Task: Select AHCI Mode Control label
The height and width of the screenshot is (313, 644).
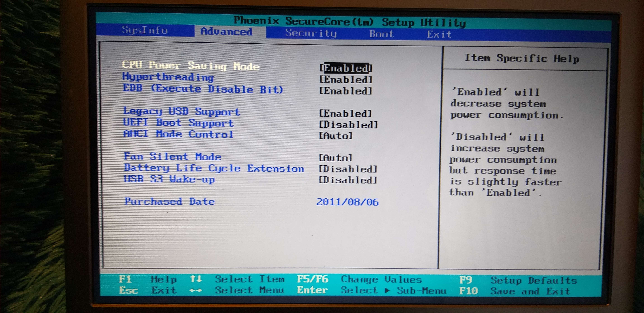Action: [x=178, y=134]
